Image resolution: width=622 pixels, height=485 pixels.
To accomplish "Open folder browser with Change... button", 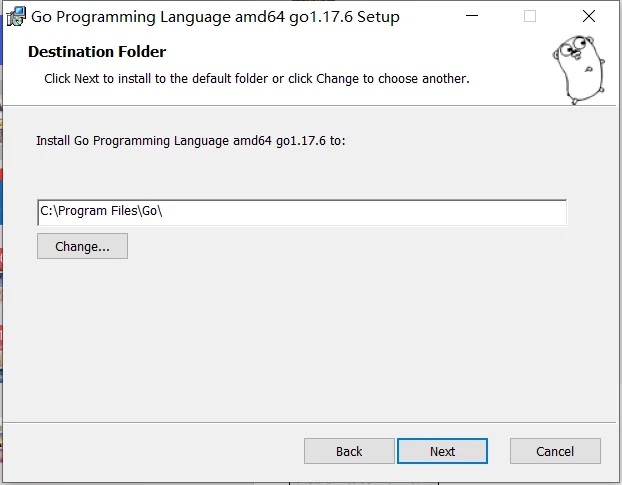I will 83,246.
